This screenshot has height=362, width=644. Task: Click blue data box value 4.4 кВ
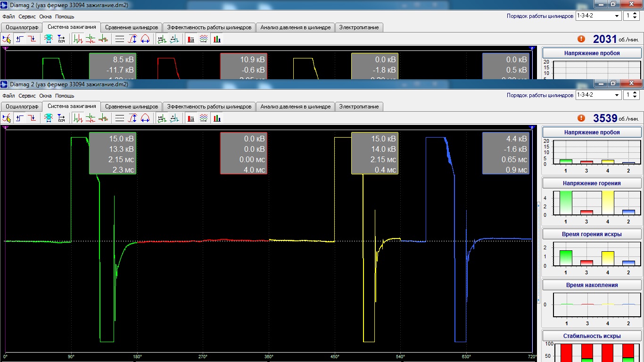coord(517,139)
